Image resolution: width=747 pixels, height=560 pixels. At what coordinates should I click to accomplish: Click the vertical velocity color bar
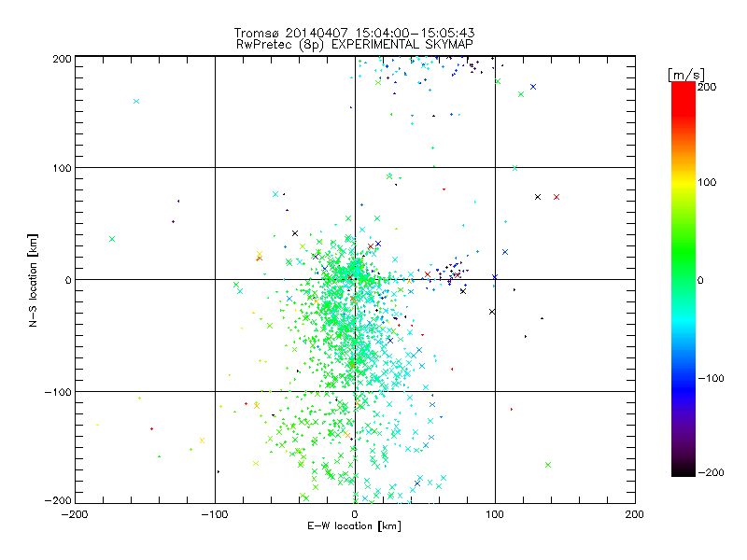pos(684,279)
